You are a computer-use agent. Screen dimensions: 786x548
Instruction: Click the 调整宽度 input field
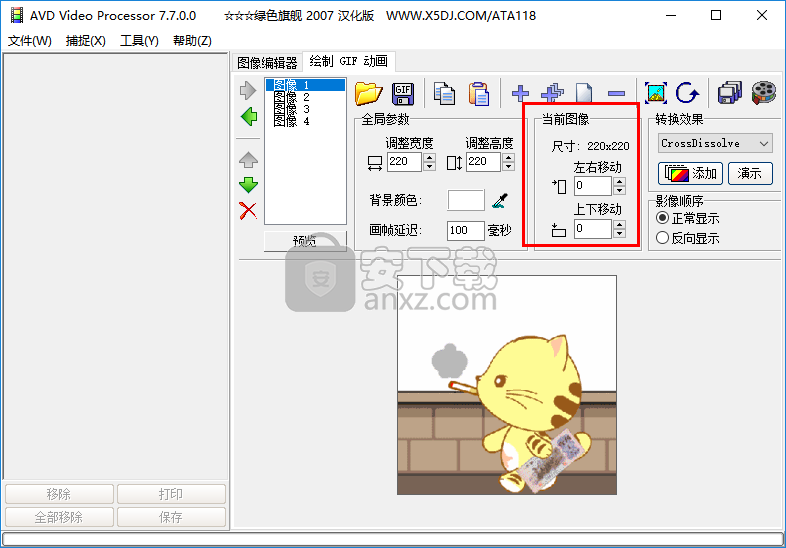coord(405,161)
